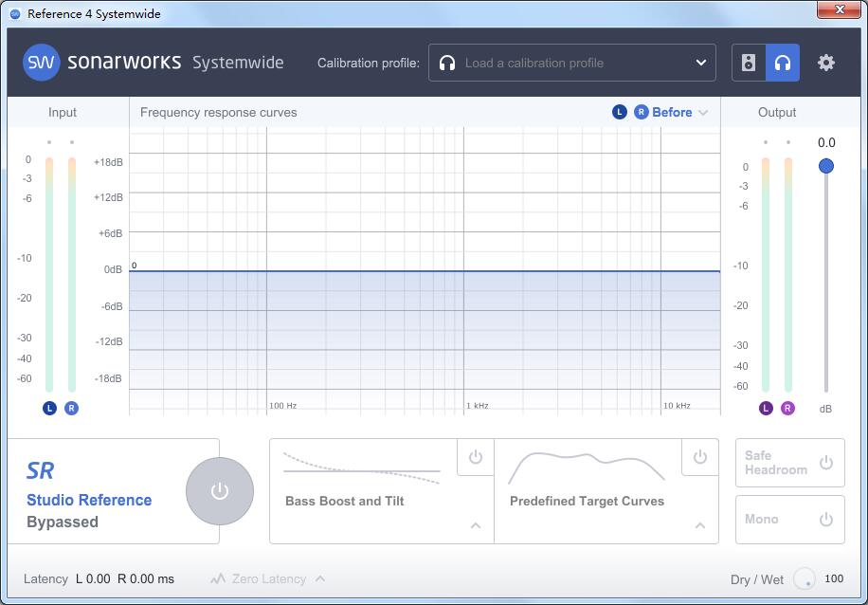Toggle the Studio Reference bypass power button
The image size is (868, 605).
pyautogui.click(x=219, y=491)
